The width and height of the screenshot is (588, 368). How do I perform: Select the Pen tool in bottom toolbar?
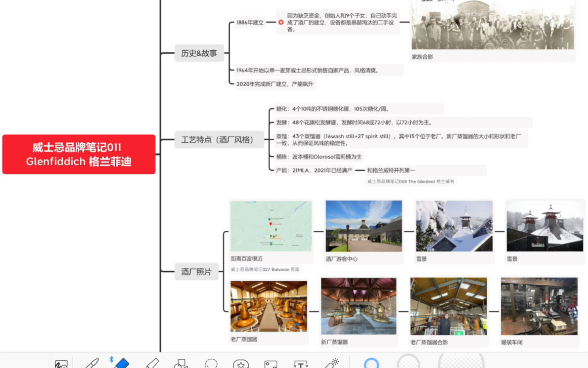[92, 363]
